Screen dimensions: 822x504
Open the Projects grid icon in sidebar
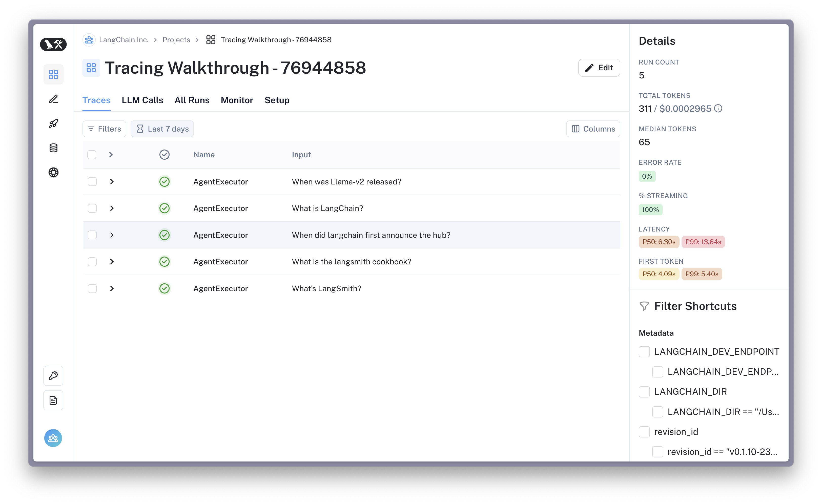tap(53, 74)
